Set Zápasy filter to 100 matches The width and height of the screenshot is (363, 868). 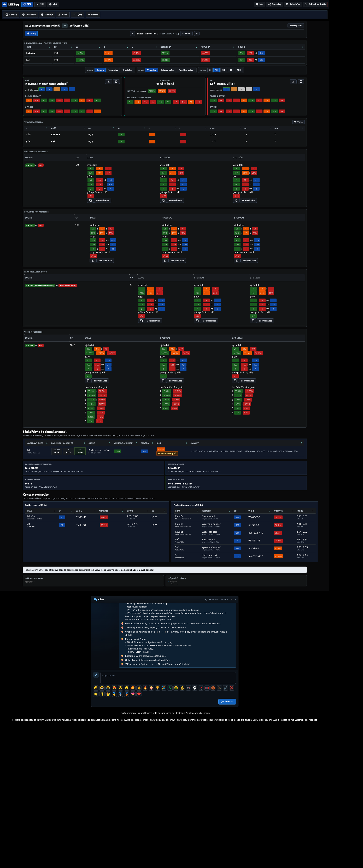coord(239,70)
